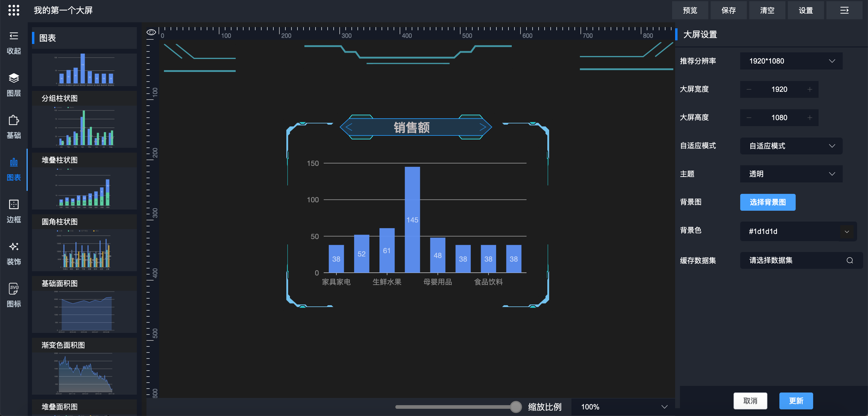The height and width of the screenshot is (416, 868).
Task: Click the app grid menu icon
Action: point(14,10)
